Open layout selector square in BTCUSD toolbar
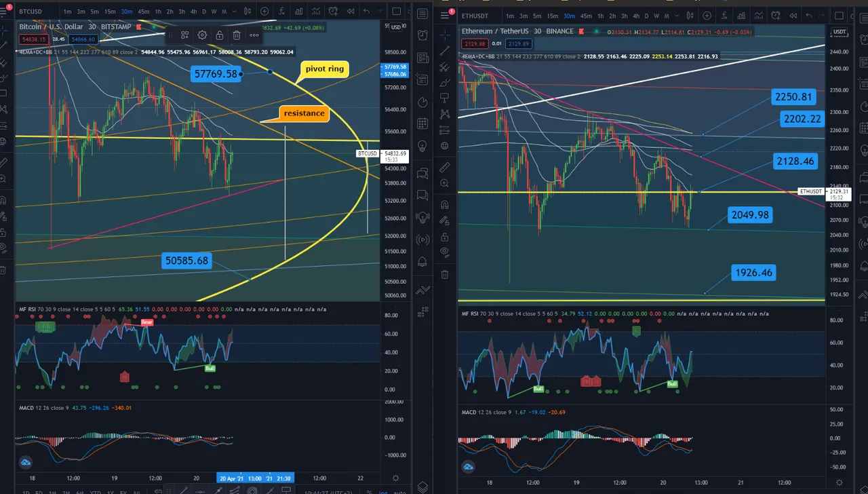 tap(396, 12)
